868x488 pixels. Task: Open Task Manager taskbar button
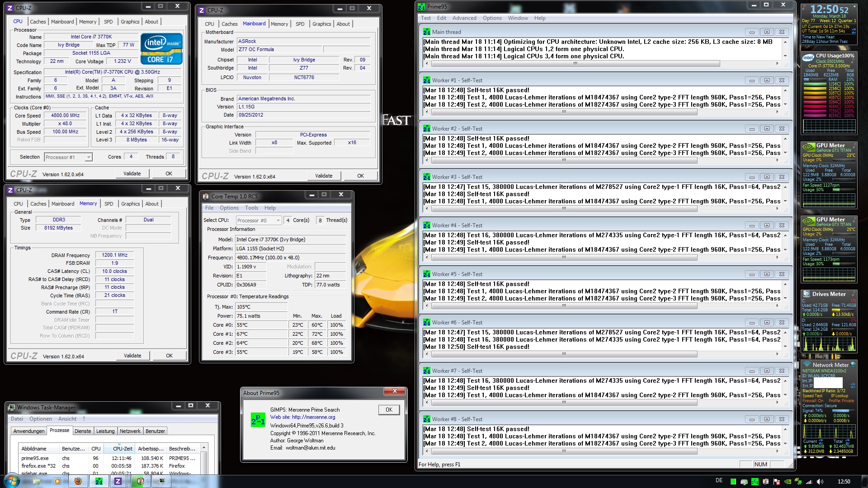click(161, 481)
